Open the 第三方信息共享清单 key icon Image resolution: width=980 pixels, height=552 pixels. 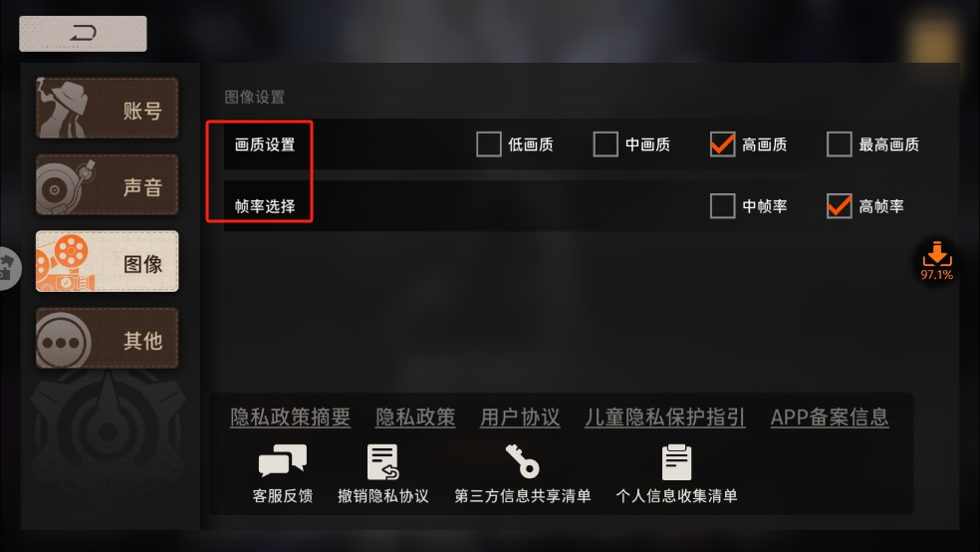(x=523, y=460)
